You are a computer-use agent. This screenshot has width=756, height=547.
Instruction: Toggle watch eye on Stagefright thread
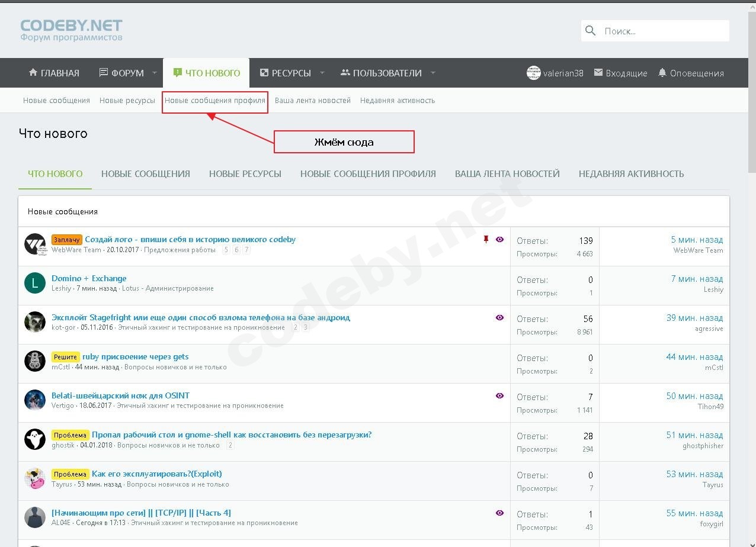coord(499,318)
